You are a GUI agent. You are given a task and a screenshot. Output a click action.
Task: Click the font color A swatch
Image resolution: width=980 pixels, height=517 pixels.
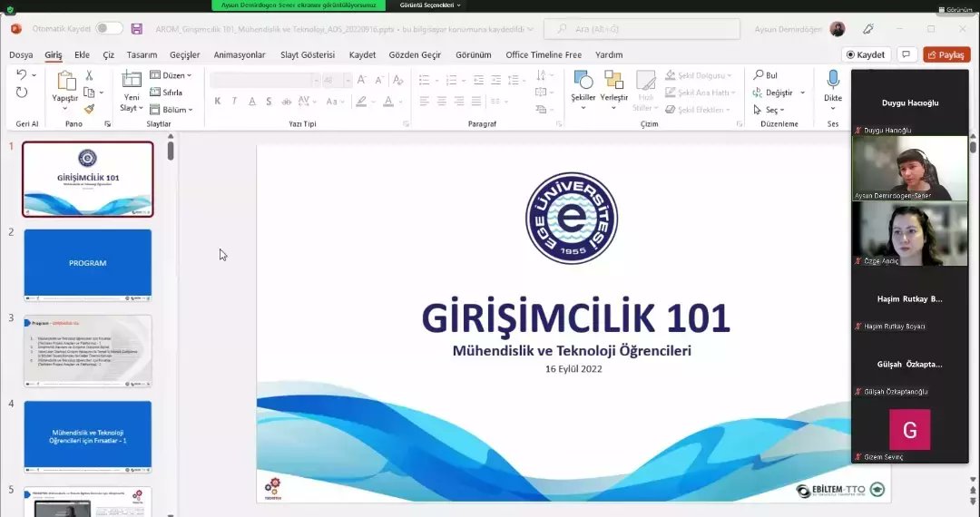click(x=388, y=102)
